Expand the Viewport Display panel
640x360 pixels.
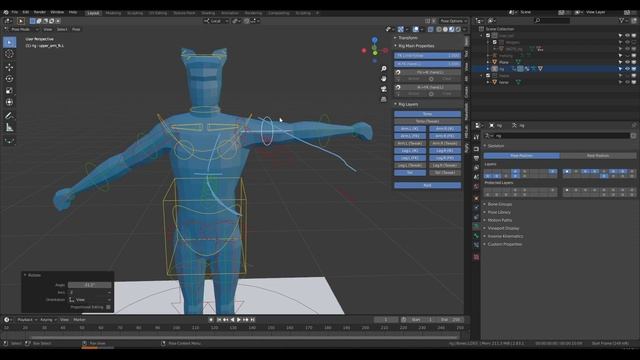pos(503,228)
